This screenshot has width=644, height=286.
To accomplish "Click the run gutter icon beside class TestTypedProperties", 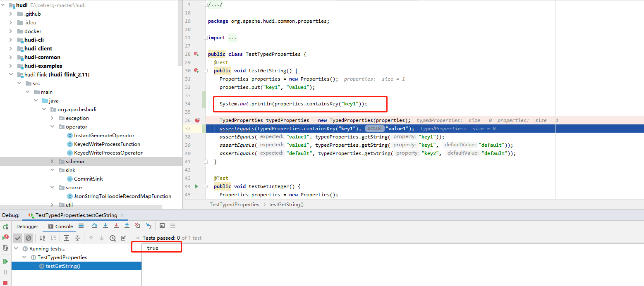I will click(x=196, y=54).
